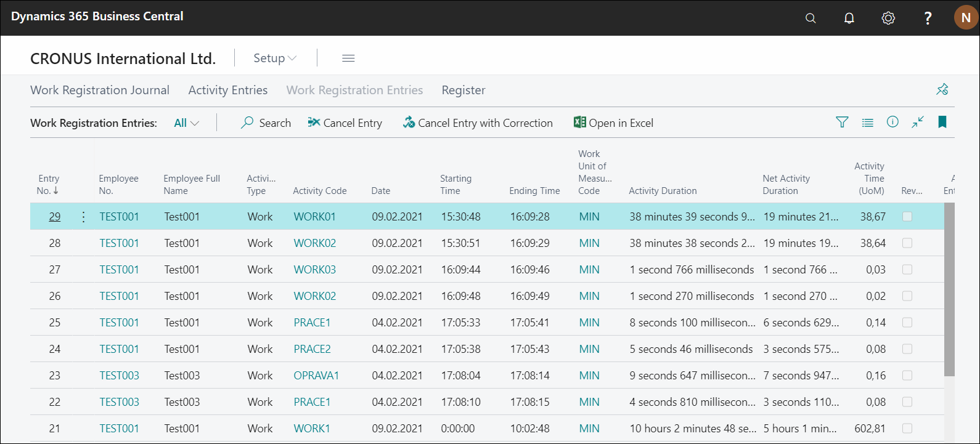Select Test003 full name in entry 22

pos(182,402)
